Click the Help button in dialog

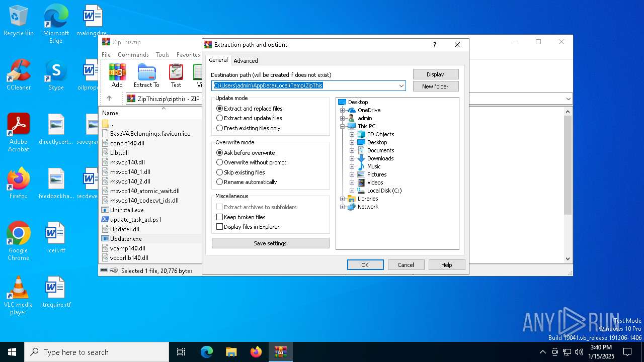point(446,265)
